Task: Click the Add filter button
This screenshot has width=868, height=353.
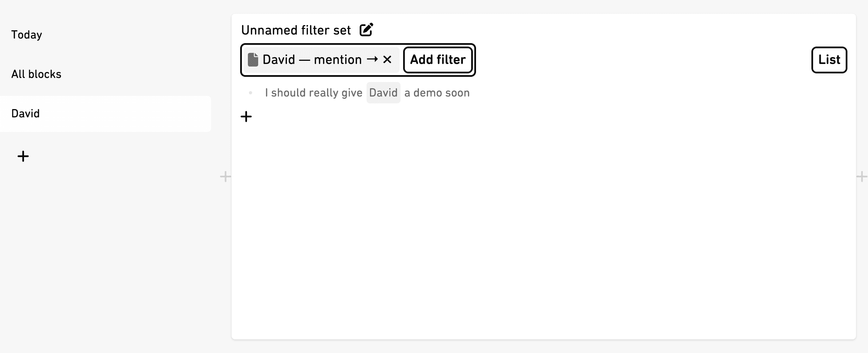Action: pyautogui.click(x=438, y=60)
